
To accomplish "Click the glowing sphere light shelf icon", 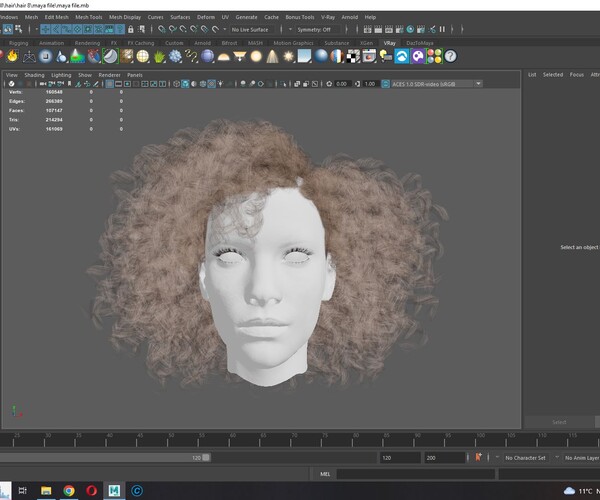I will 256,57.
